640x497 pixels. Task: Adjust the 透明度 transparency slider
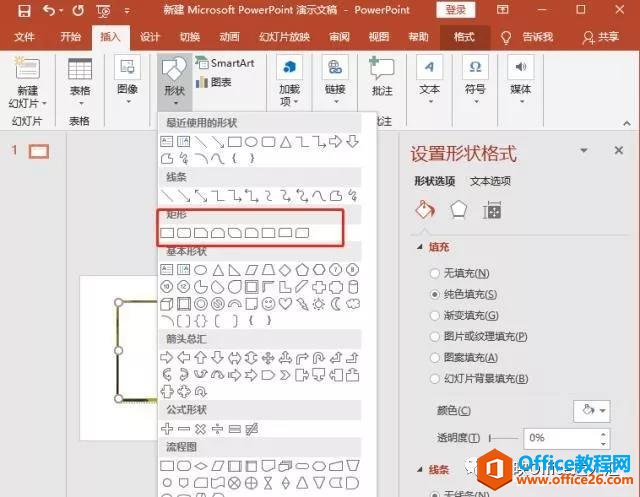point(504,438)
